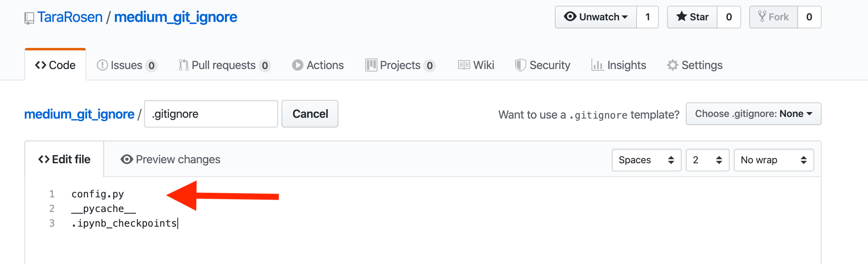This screenshot has height=264, width=868.
Task: Unwatch the repository
Action: 595,17
